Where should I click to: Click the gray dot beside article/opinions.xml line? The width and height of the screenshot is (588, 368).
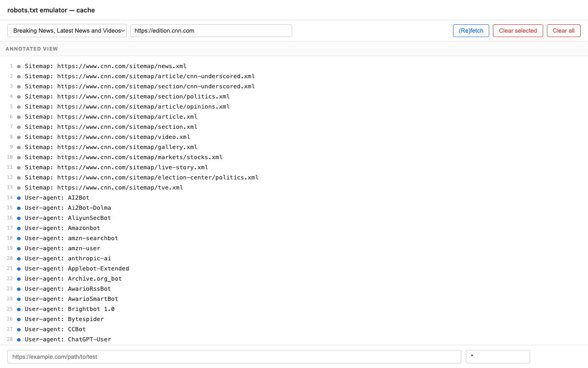tap(19, 107)
